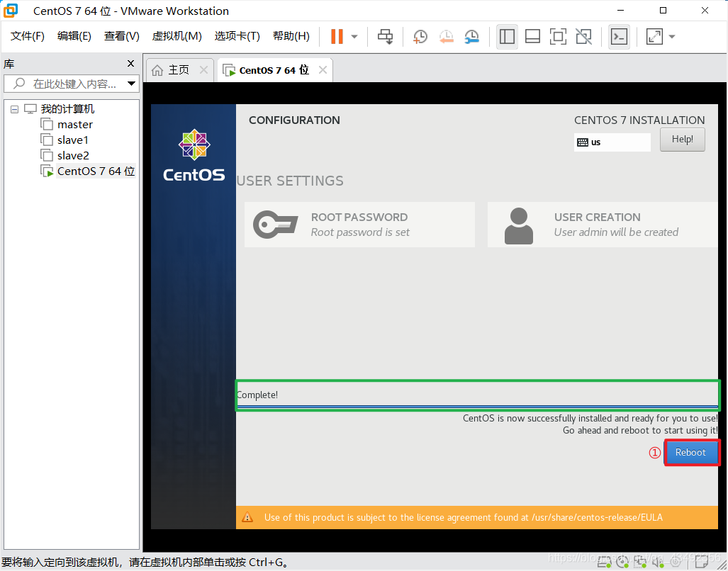
Task: Click the hard disk status bar icon
Action: pyautogui.click(x=604, y=562)
